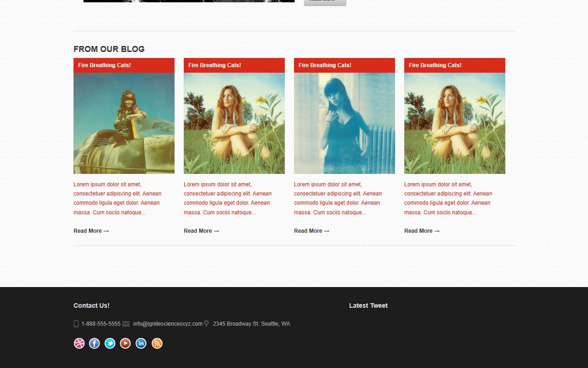Open the YouTube play icon

point(125,343)
